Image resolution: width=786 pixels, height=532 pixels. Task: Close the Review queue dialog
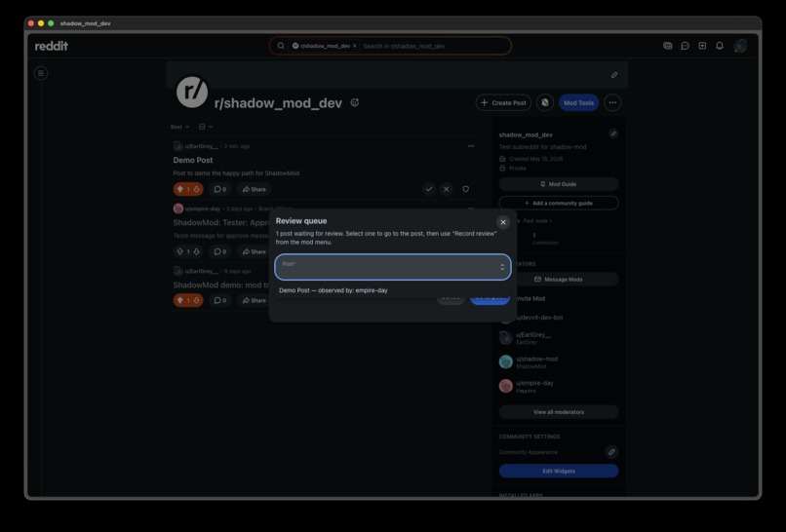(503, 222)
